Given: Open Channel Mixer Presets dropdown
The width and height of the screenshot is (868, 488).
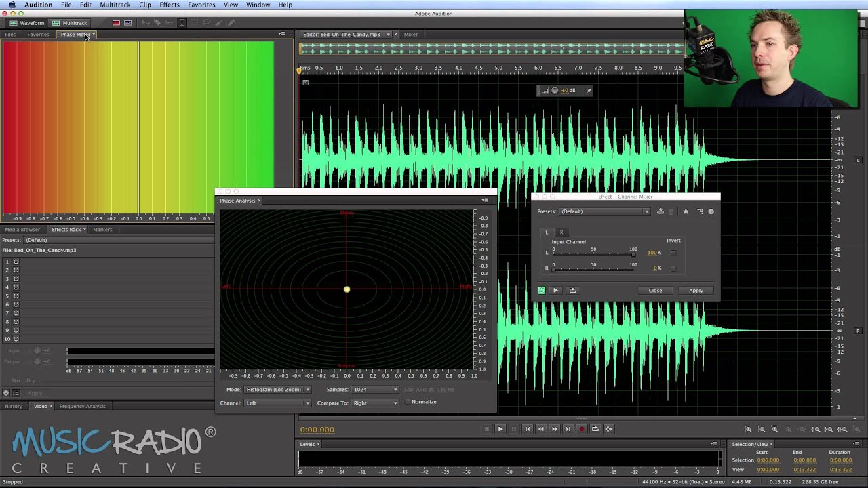Looking at the screenshot, I should click(604, 211).
